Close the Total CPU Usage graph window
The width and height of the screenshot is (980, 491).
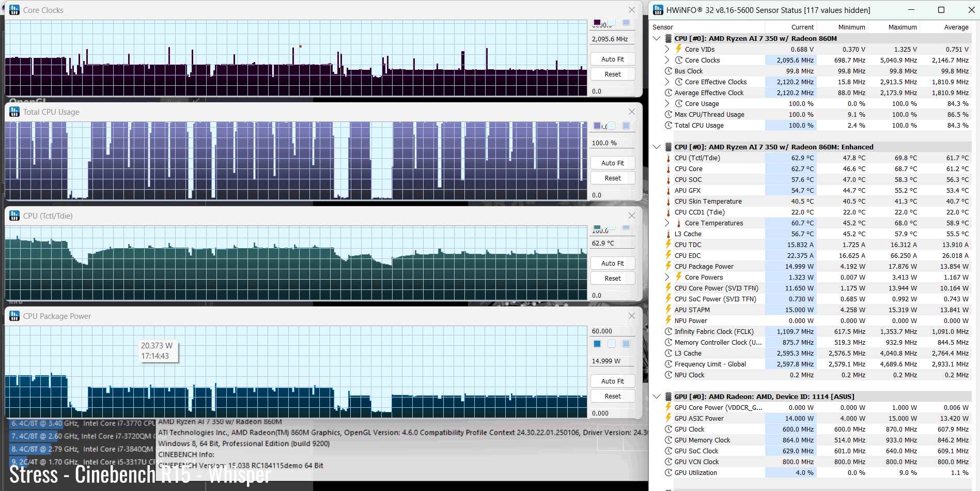631,112
